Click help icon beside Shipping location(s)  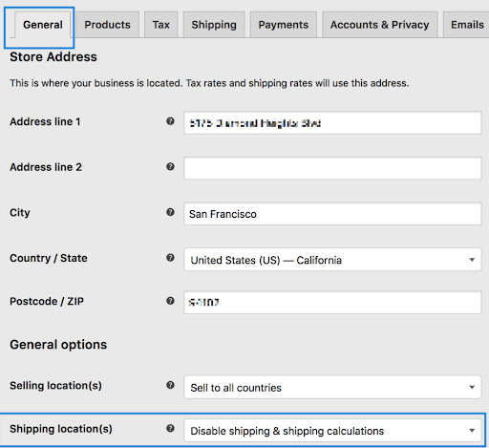tap(170, 429)
